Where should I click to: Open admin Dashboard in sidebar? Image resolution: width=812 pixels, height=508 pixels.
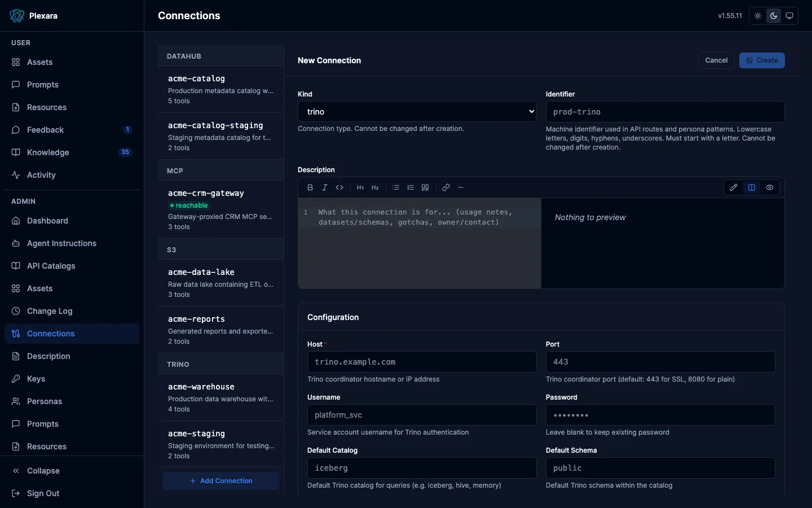pyautogui.click(x=72, y=221)
